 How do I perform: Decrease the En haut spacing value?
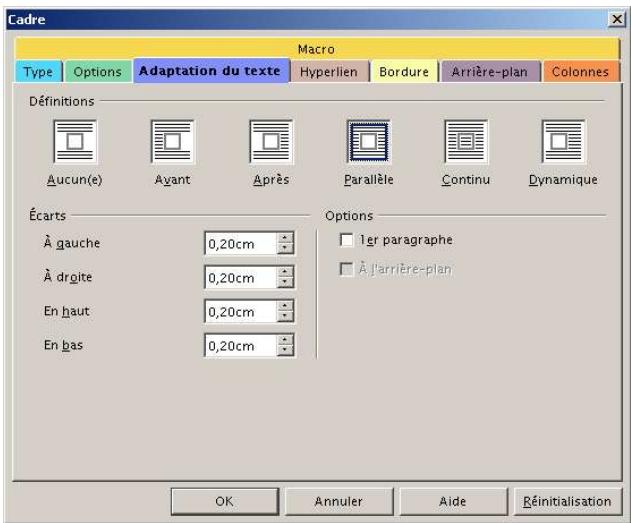285,316
